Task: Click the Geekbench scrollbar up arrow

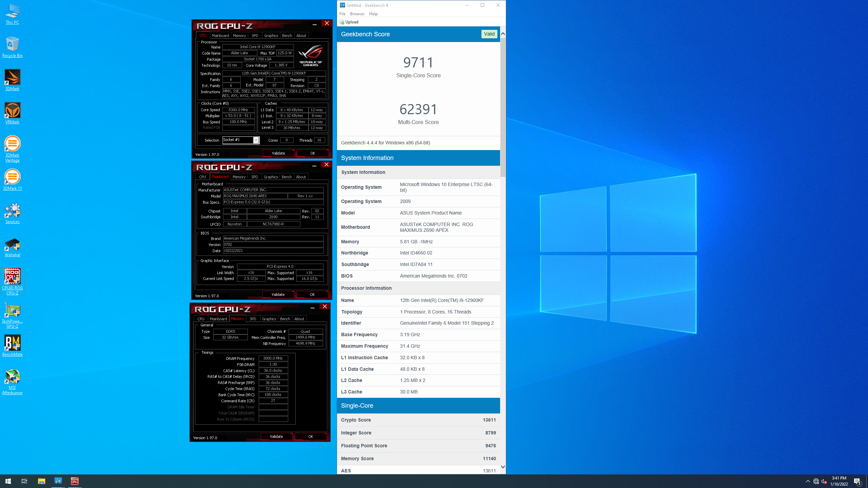Action: (503, 34)
